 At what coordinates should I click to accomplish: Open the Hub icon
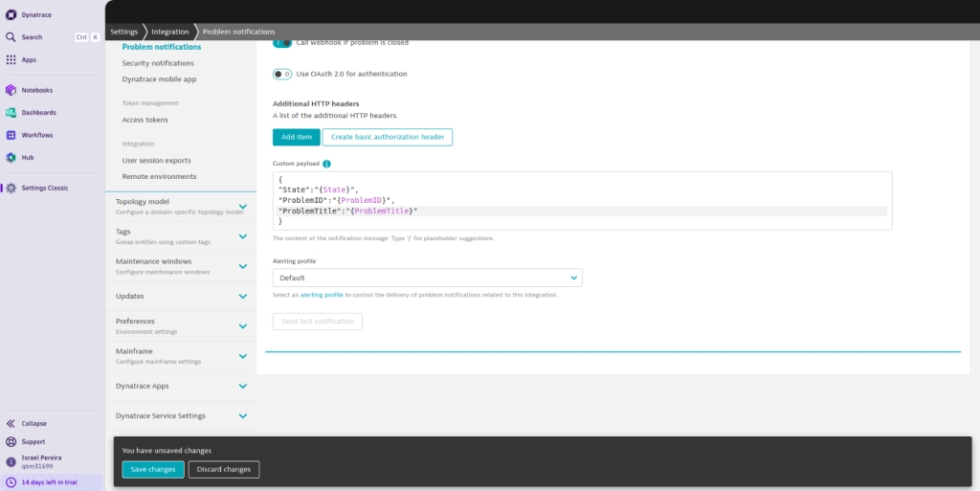(x=11, y=157)
